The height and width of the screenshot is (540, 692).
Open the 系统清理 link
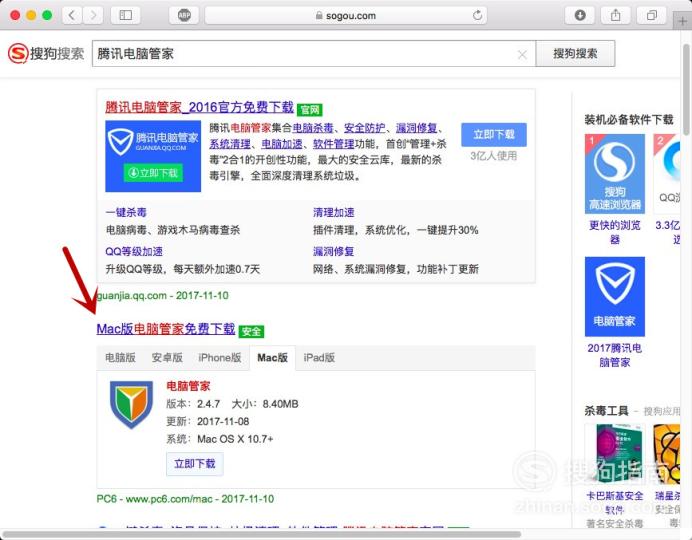click(x=229, y=144)
